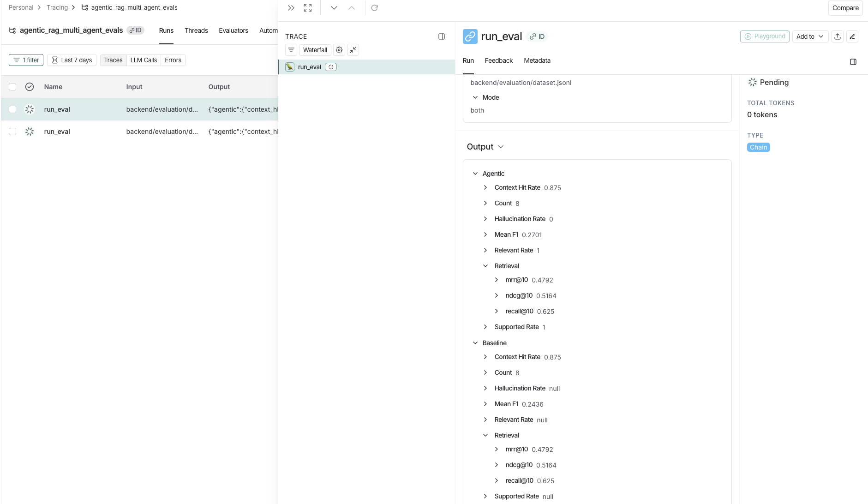Select the first run_eval row checkbox
Image resolution: width=868 pixels, height=504 pixels.
pos(12,109)
